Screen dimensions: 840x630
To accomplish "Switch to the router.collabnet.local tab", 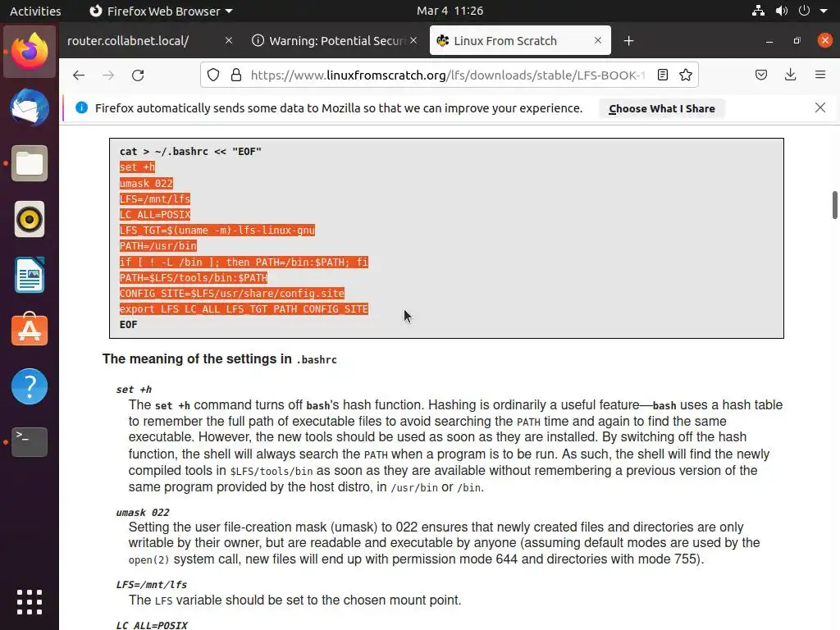I will (x=148, y=41).
